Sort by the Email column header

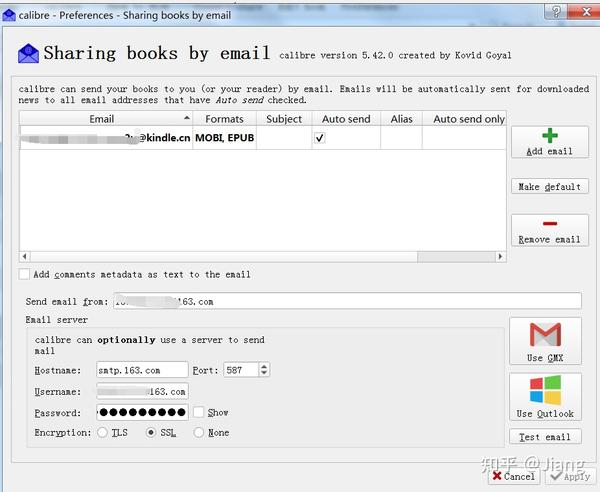(x=106, y=119)
